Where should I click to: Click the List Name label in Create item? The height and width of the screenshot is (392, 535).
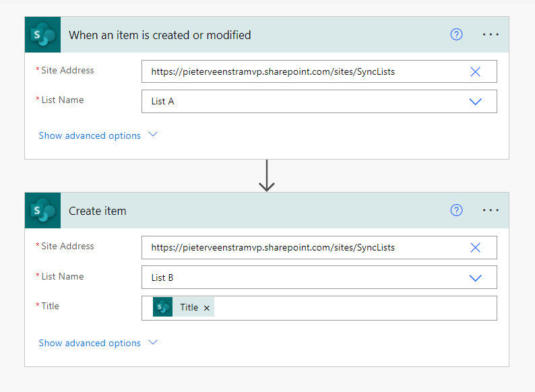[63, 276]
